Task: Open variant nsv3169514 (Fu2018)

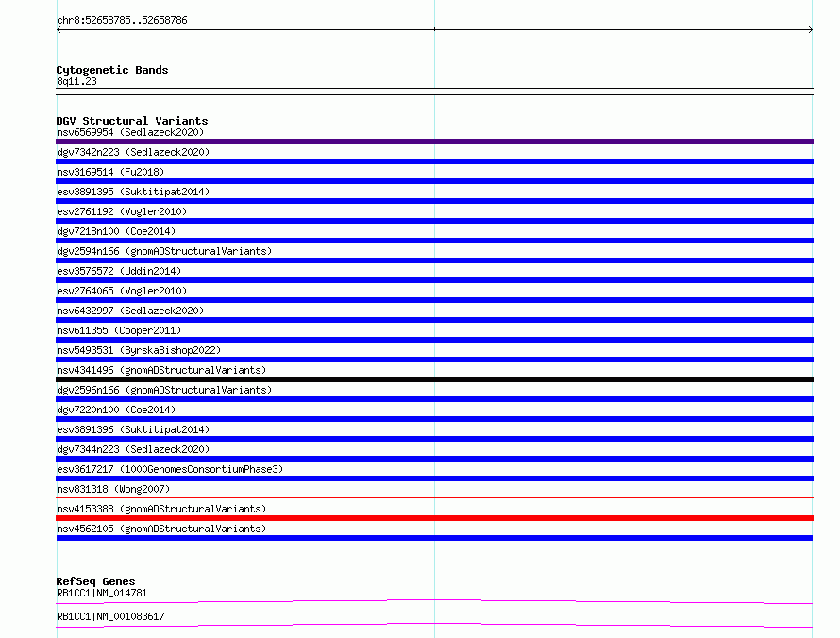Action: tap(110, 172)
